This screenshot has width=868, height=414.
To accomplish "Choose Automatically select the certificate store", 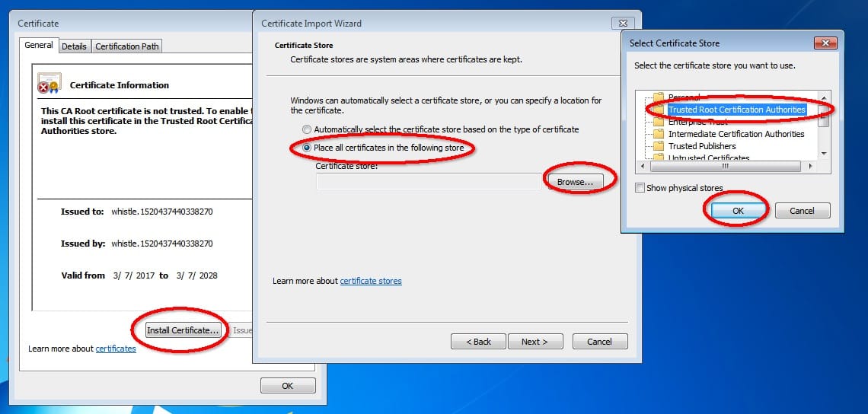I will click(307, 129).
